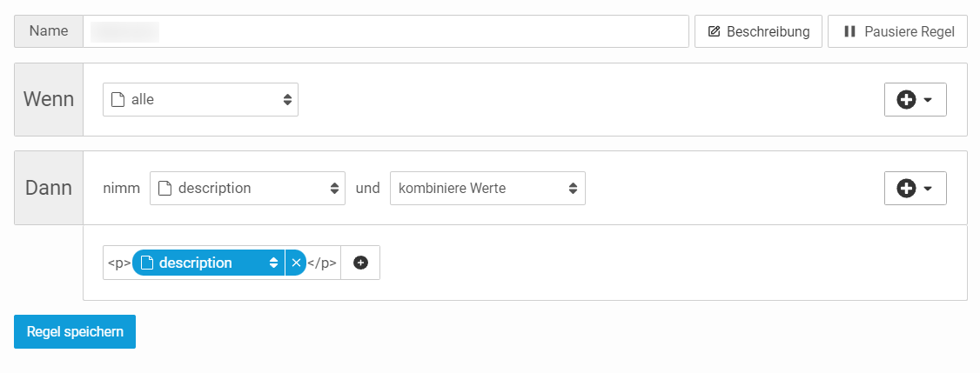Expand blue description chip selector arrows
The height and width of the screenshot is (373, 980).
pos(273,263)
